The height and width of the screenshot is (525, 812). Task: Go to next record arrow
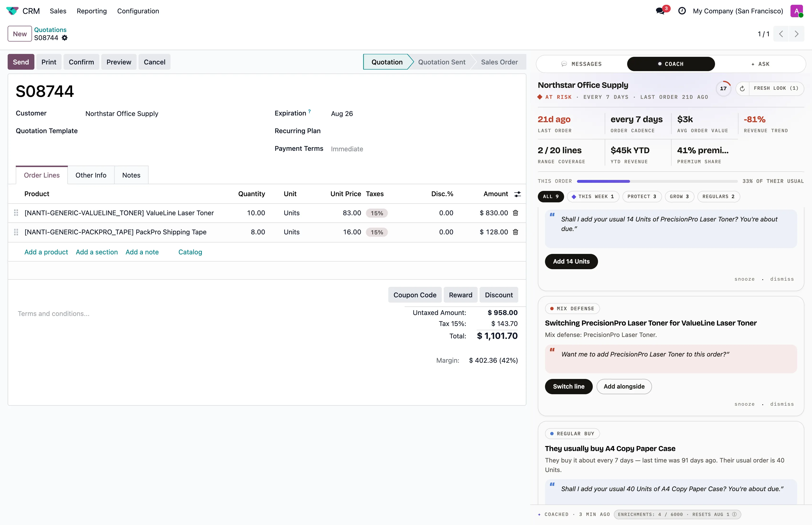point(796,34)
